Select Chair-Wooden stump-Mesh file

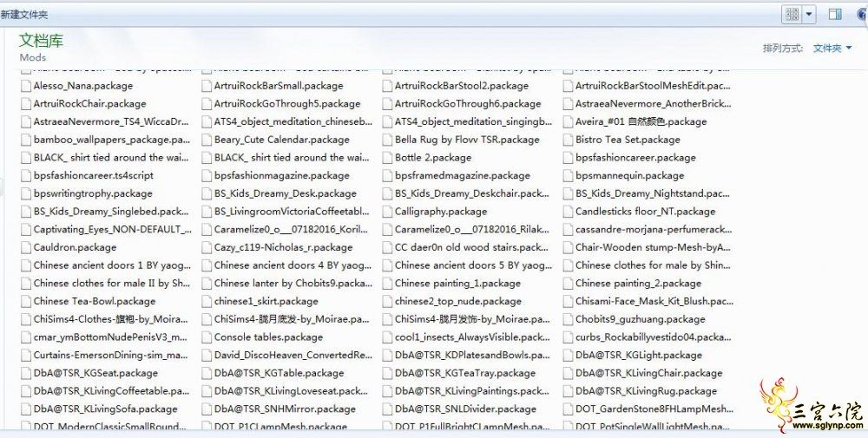tap(653, 248)
